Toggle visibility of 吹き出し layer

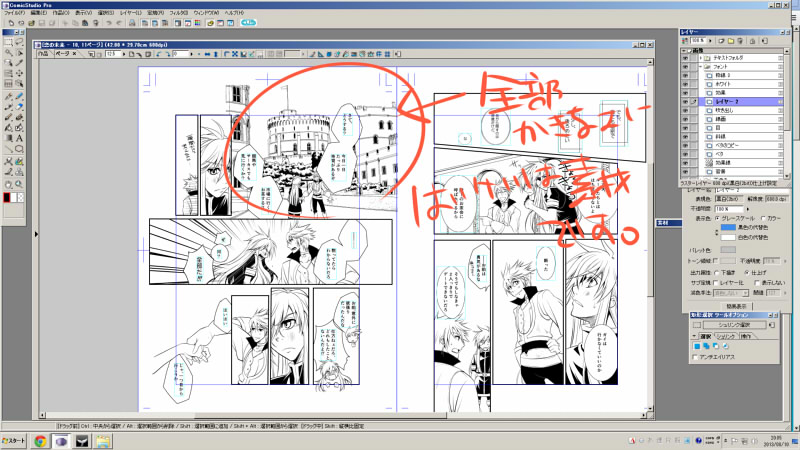[x=685, y=110]
